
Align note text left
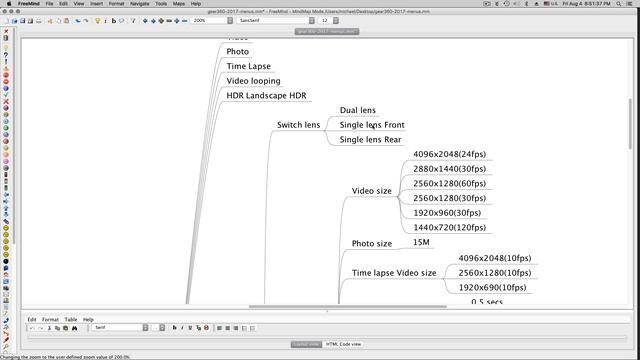(x=219, y=328)
